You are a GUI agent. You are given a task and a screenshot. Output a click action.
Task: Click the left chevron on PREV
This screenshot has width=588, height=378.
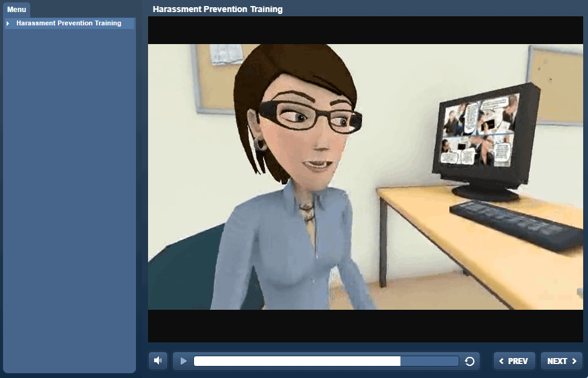501,362
